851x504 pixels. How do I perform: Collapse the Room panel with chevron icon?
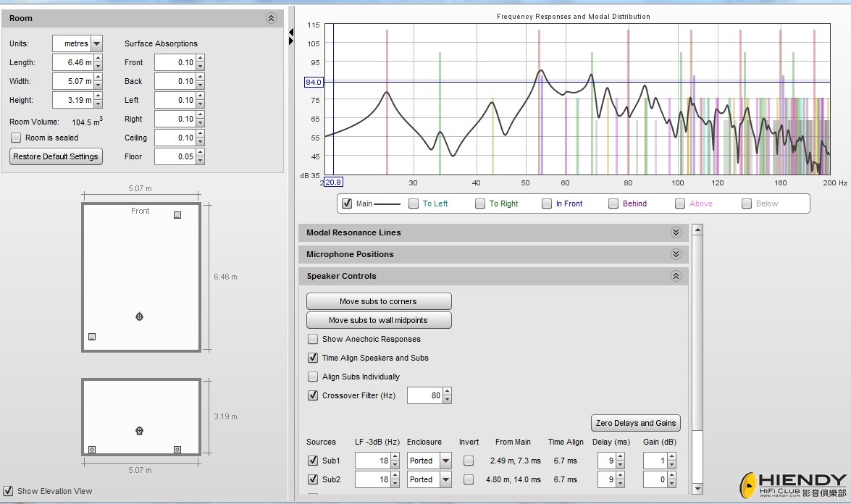coord(271,18)
